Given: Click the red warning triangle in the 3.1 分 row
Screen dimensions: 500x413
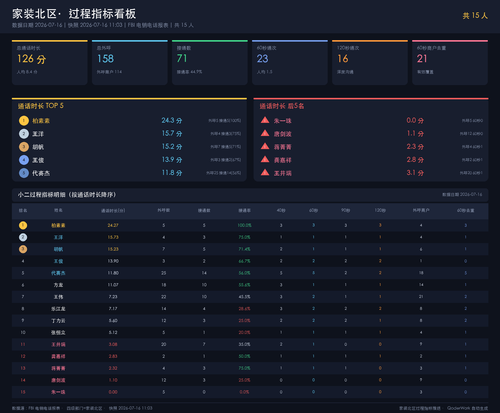Looking at the screenshot, I should 265,172.
